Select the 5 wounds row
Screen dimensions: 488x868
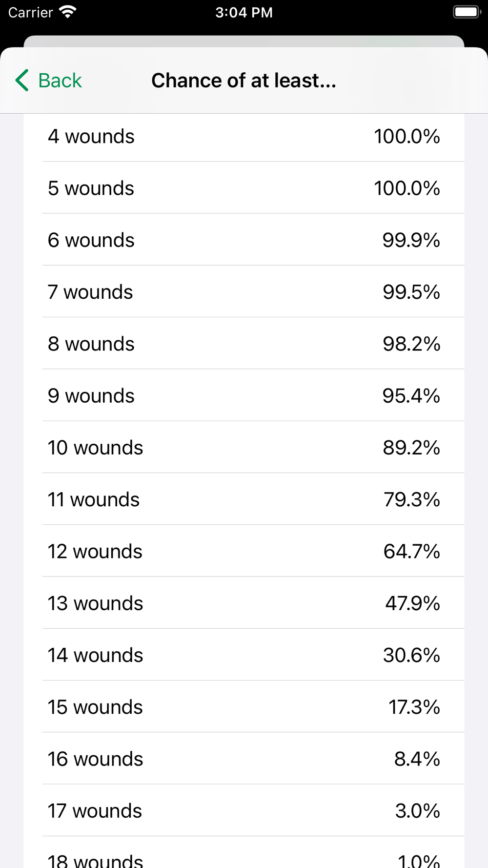(x=244, y=188)
